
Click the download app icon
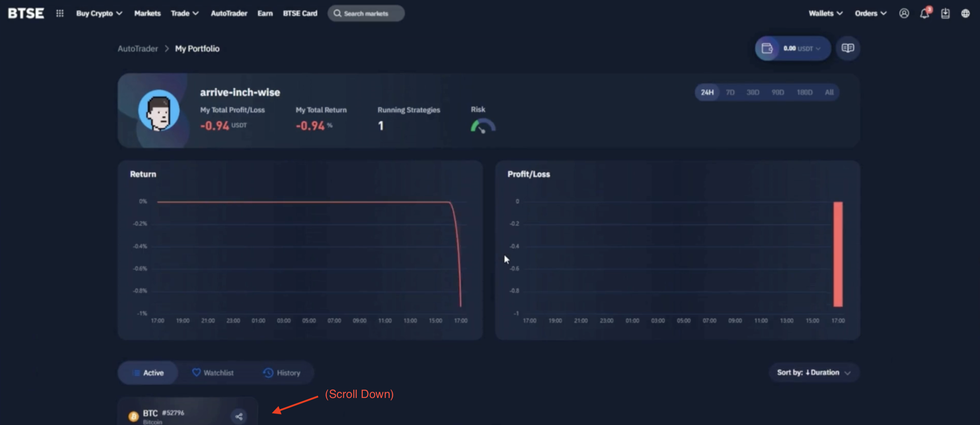click(945, 13)
